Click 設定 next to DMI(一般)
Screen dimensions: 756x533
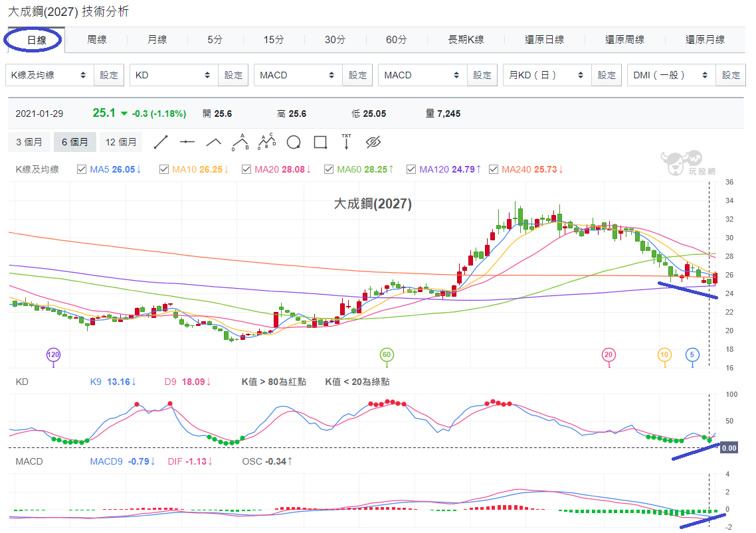point(731,75)
